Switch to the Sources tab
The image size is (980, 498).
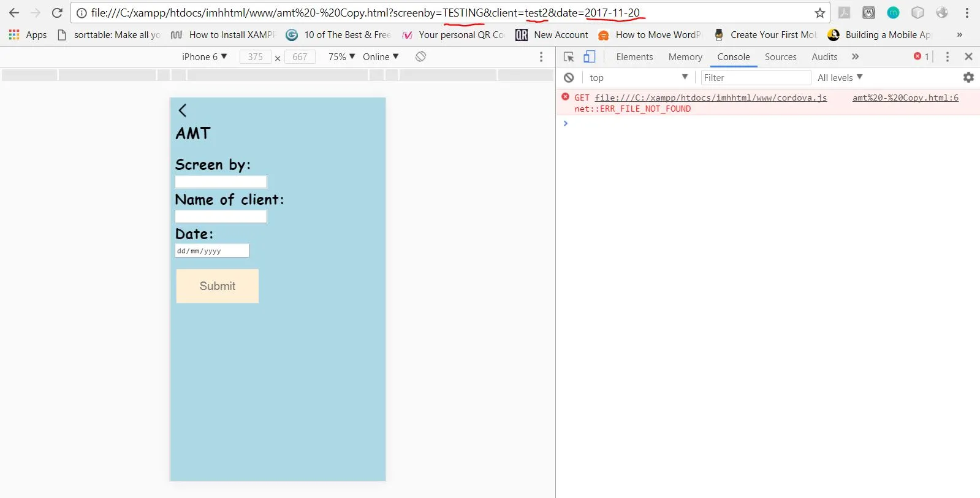780,56
